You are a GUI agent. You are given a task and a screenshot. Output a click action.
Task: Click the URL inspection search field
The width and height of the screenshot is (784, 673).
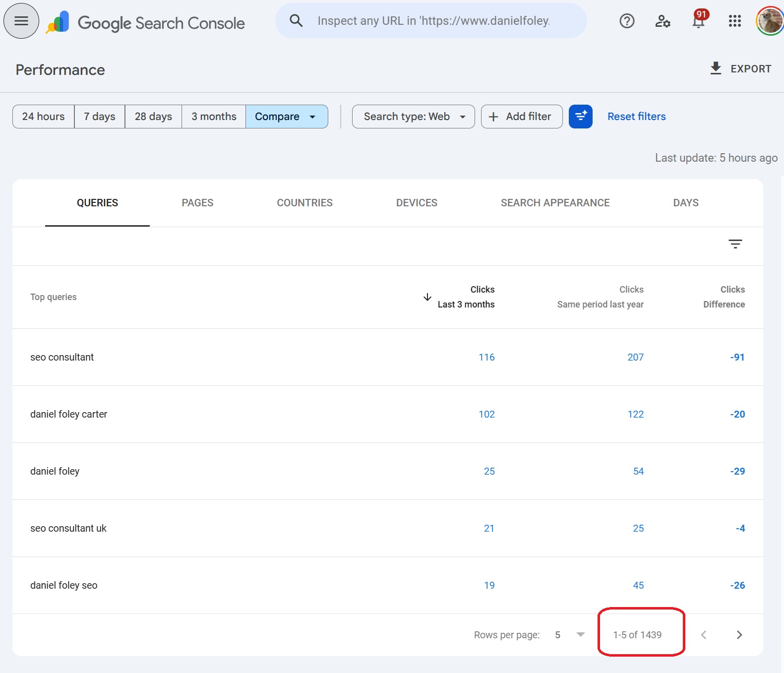(x=431, y=21)
